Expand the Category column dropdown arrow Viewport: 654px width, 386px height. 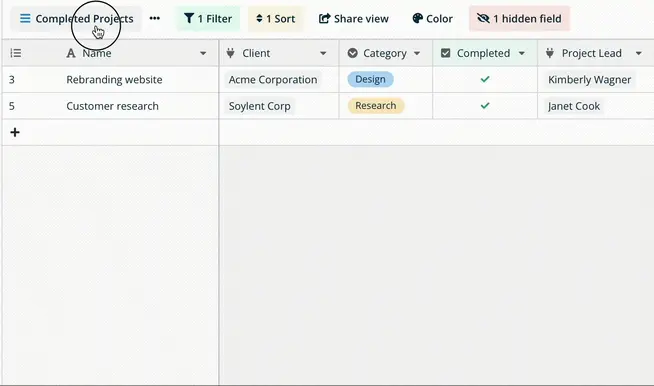(417, 53)
